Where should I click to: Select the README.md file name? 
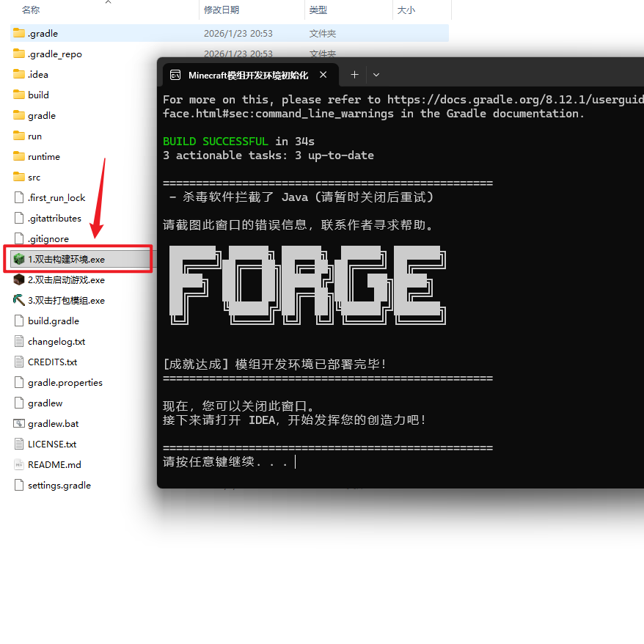point(54,465)
